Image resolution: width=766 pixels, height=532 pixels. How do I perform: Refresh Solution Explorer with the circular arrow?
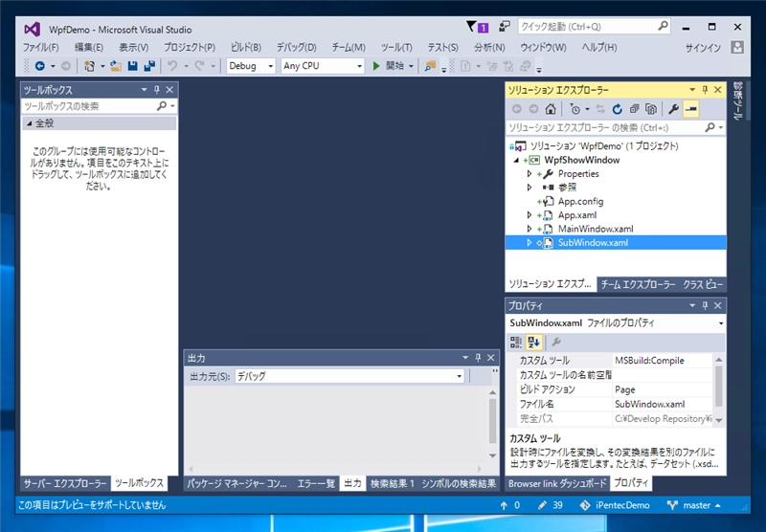[x=617, y=109]
